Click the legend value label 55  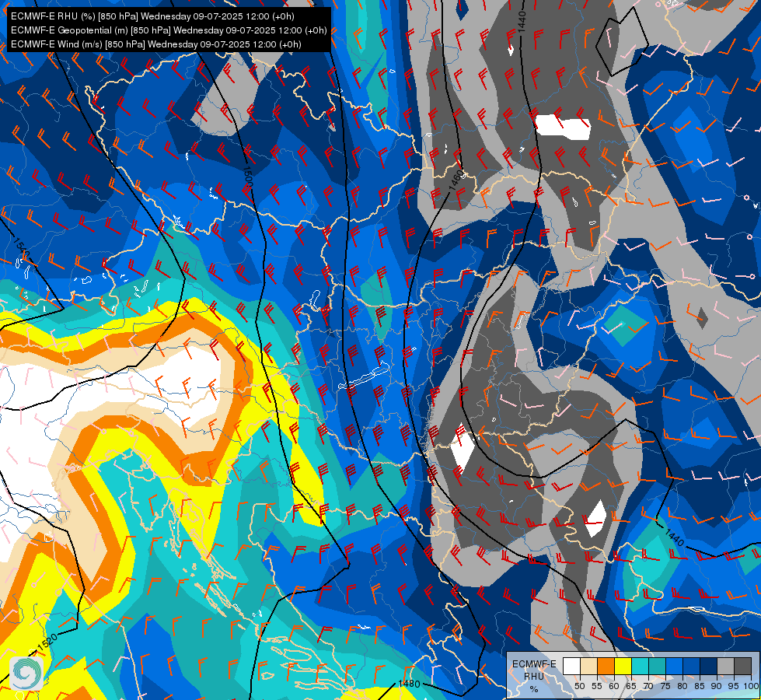(x=597, y=686)
